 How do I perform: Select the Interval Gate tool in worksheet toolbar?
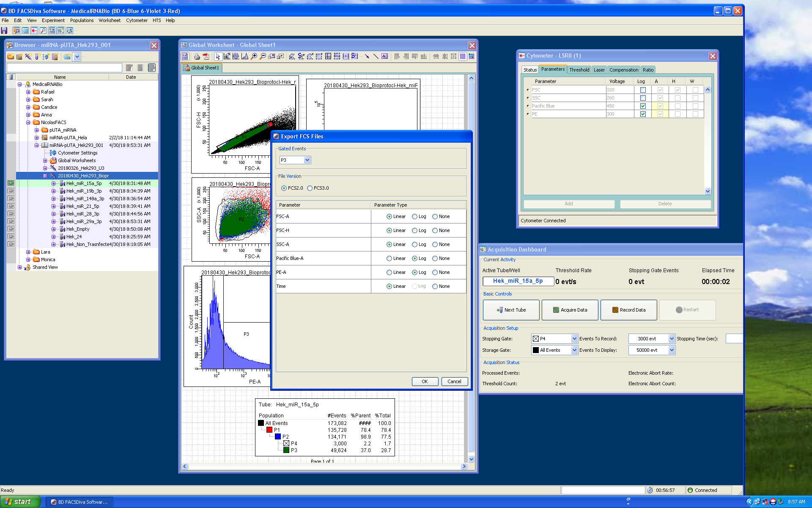point(346,56)
